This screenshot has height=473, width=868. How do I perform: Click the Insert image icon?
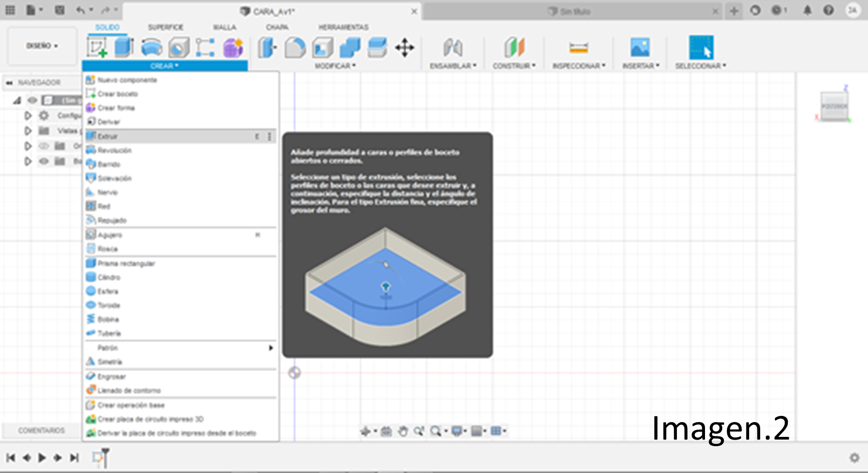[640, 48]
